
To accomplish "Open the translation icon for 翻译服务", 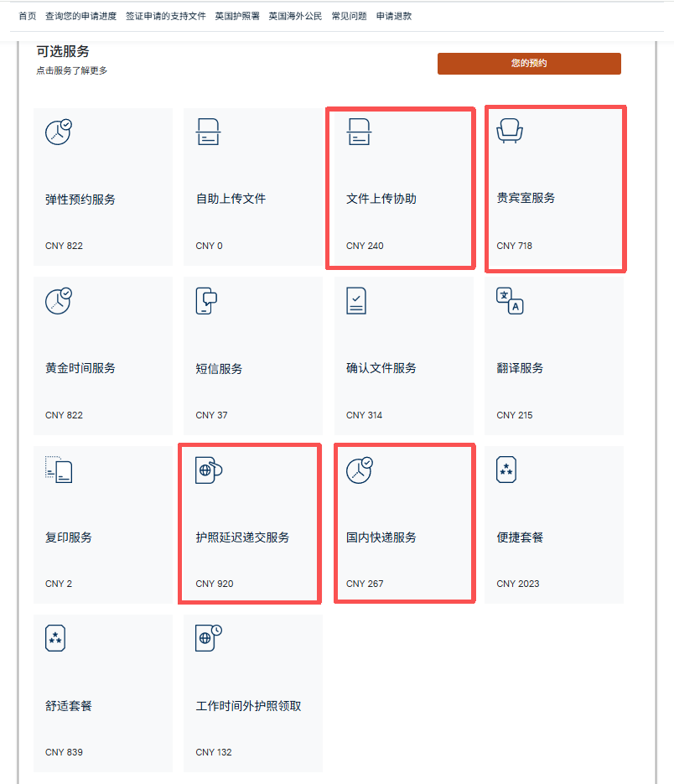I will 510,300.
